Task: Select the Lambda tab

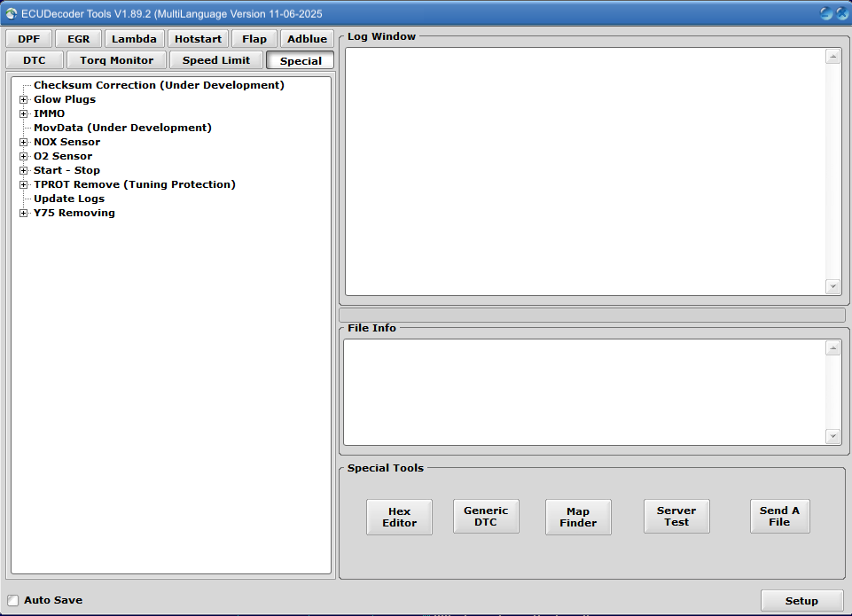Action: (x=134, y=38)
